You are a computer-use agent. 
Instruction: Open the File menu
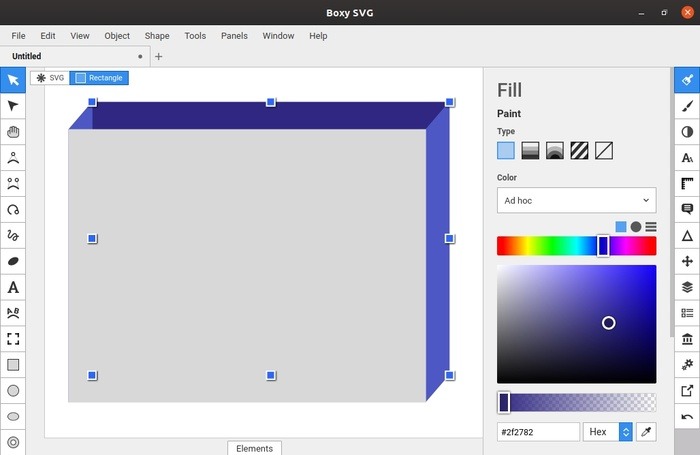tap(18, 36)
